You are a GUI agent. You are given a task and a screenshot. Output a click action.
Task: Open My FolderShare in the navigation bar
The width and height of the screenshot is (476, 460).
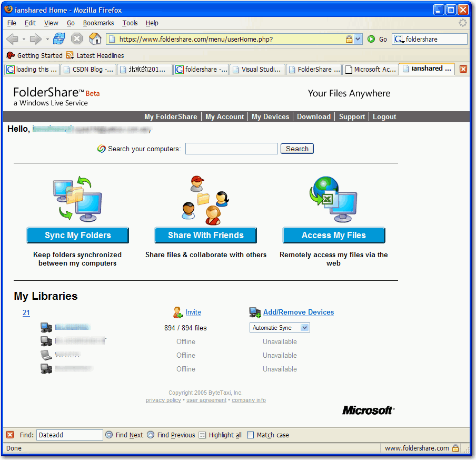(171, 116)
